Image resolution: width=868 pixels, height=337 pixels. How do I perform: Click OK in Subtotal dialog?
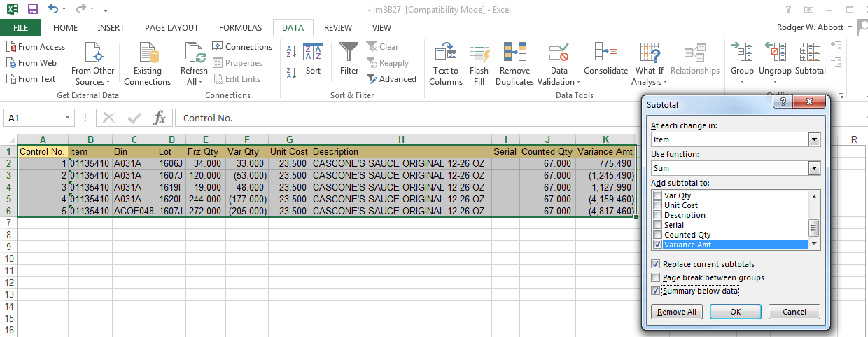click(x=735, y=312)
